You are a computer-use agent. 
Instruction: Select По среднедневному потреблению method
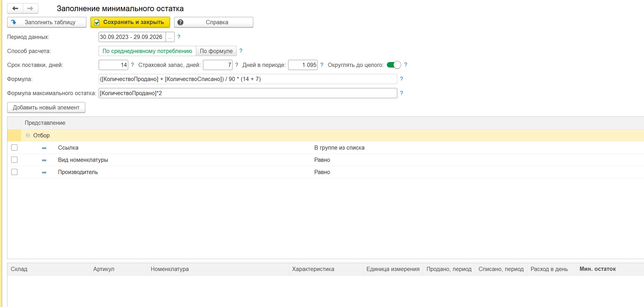pyautogui.click(x=147, y=51)
